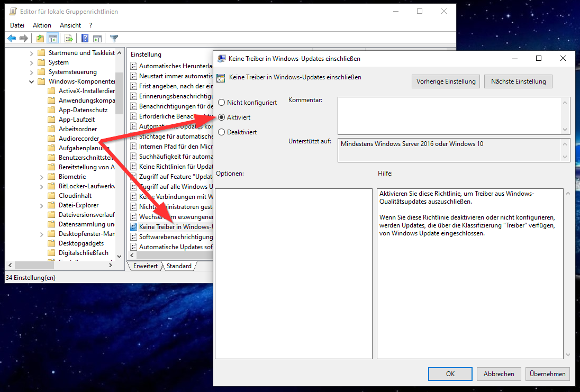This screenshot has height=392, width=580.
Task: Expand the Biometrie tree node
Action: [x=41, y=177]
